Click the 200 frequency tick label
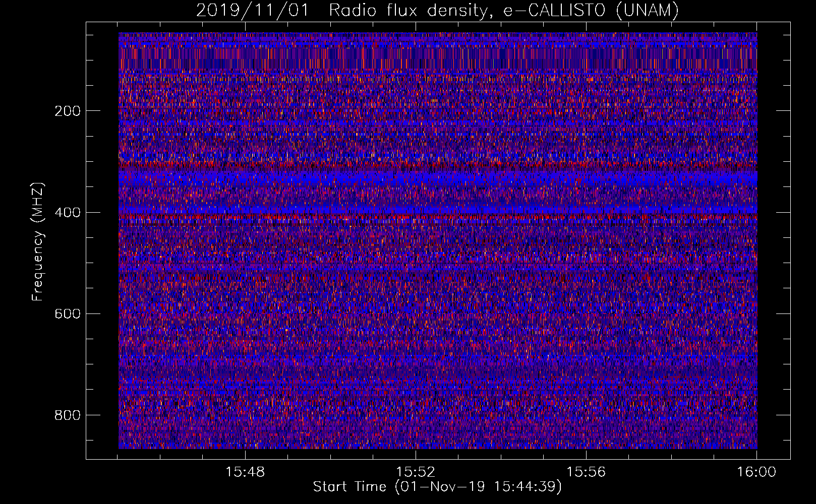 (x=68, y=111)
